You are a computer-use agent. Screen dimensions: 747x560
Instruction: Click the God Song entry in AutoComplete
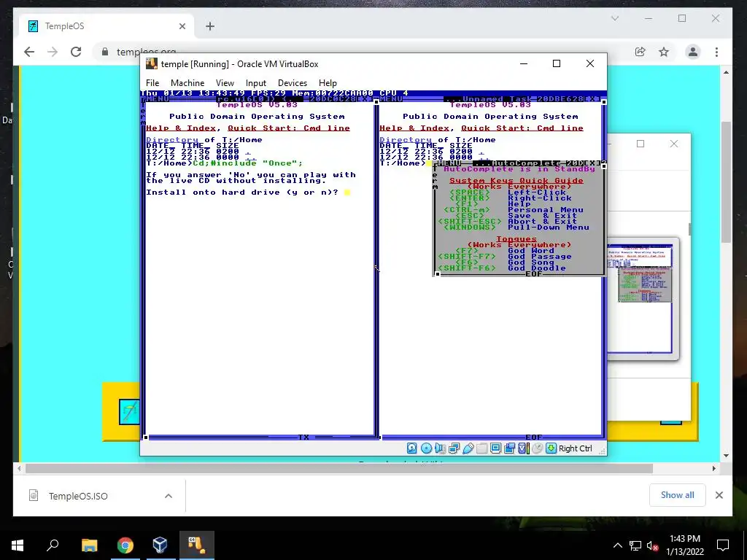click(x=531, y=262)
